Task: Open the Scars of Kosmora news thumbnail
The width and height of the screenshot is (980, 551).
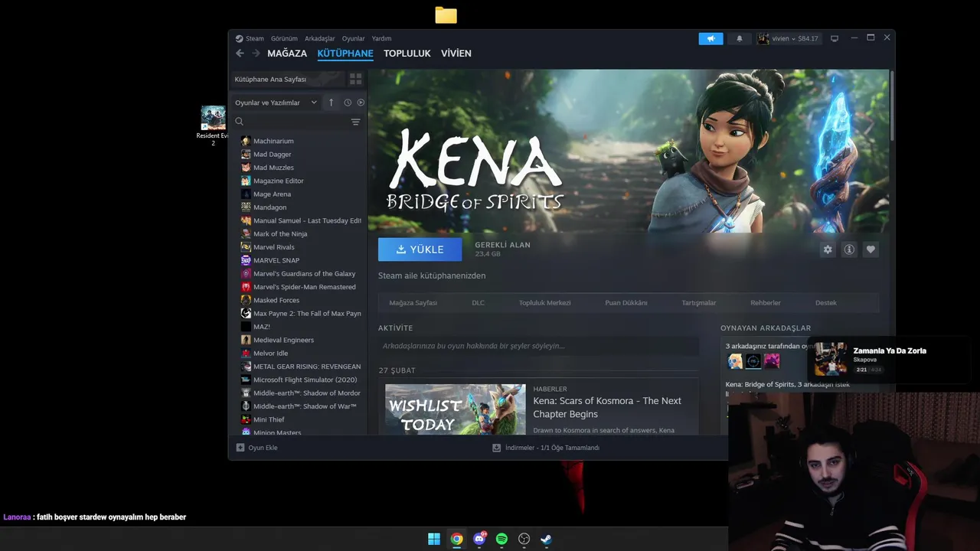Action: [456, 409]
